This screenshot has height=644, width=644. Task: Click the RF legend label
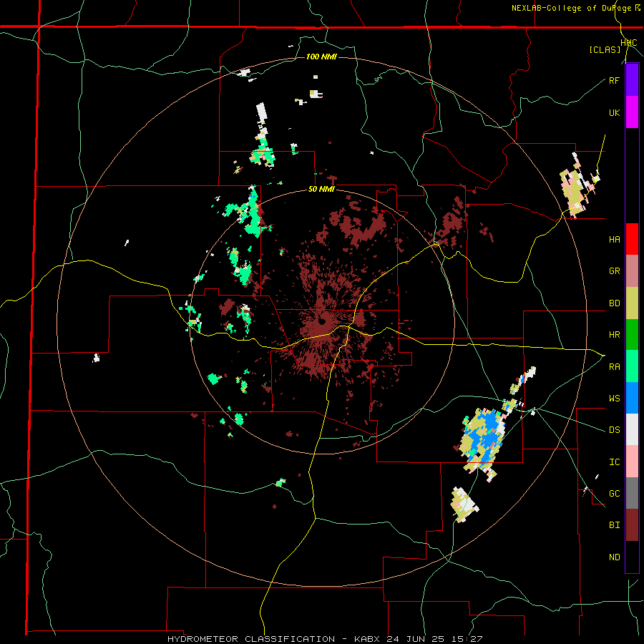(x=614, y=80)
